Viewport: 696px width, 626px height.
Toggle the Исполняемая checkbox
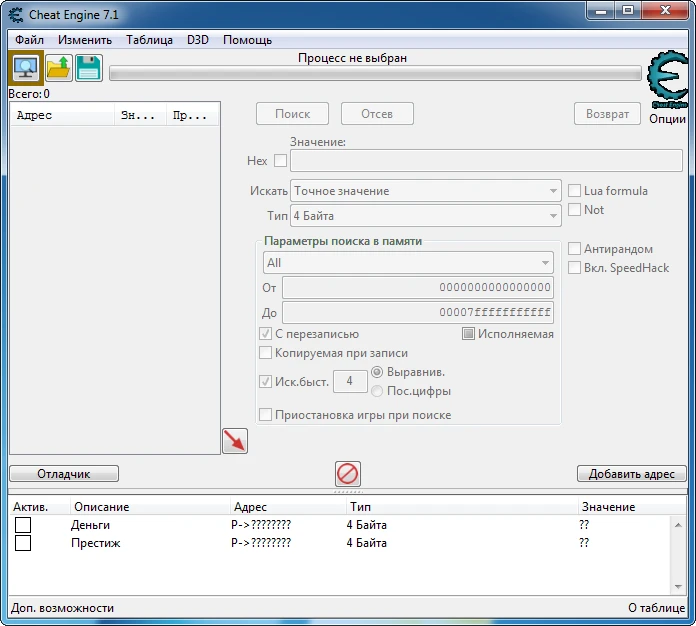(468, 333)
